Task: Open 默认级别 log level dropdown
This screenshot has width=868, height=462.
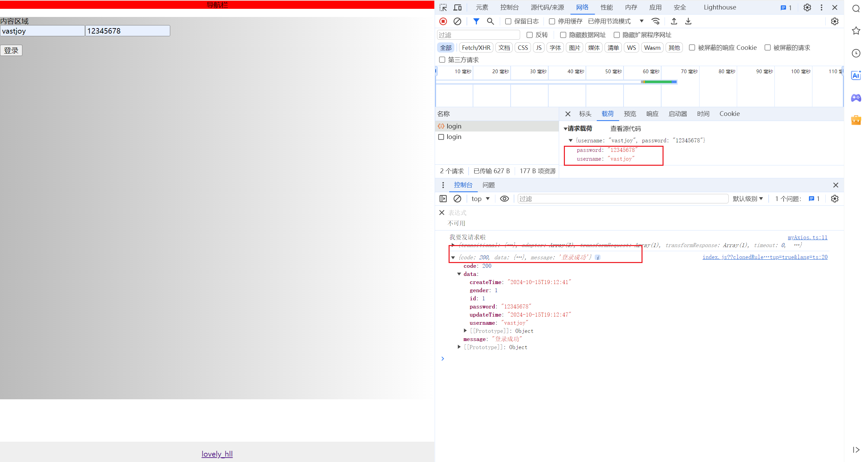Action: pos(748,199)
